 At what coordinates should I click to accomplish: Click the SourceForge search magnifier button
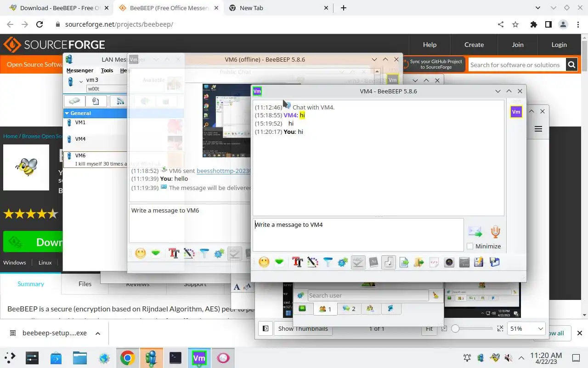[x=571, y=65]
